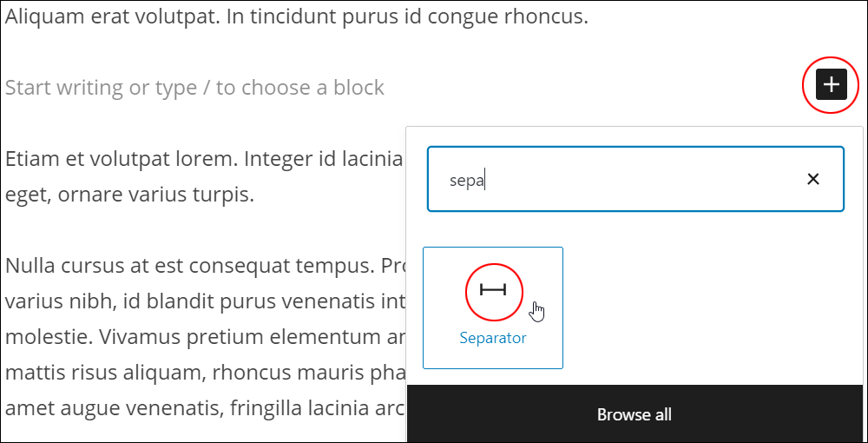Click the line starting 'amet augue venenatis'
The height and width of the screenshot is (443, 868).
pyautogui.click(x=205, y=409)
